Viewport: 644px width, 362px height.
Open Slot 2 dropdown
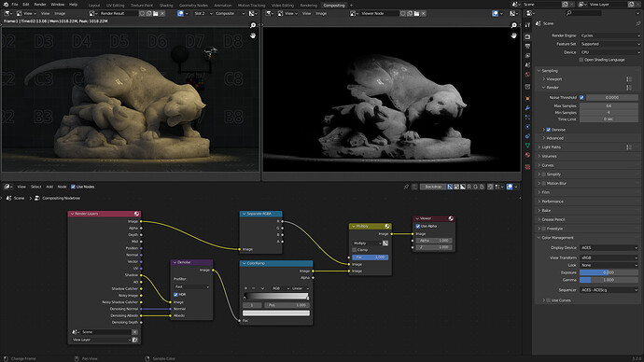(203, 14)
